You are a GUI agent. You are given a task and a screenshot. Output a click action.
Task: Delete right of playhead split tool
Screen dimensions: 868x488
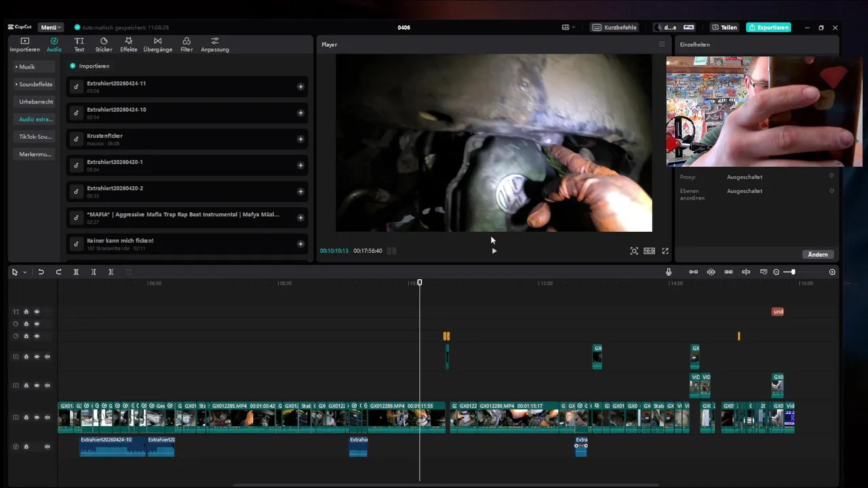click(111, 272)
